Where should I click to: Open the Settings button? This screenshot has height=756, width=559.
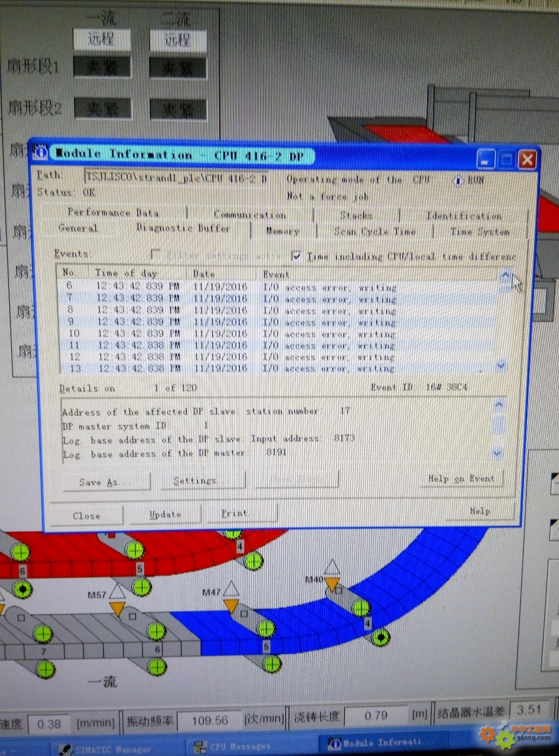tap(202, 481)
